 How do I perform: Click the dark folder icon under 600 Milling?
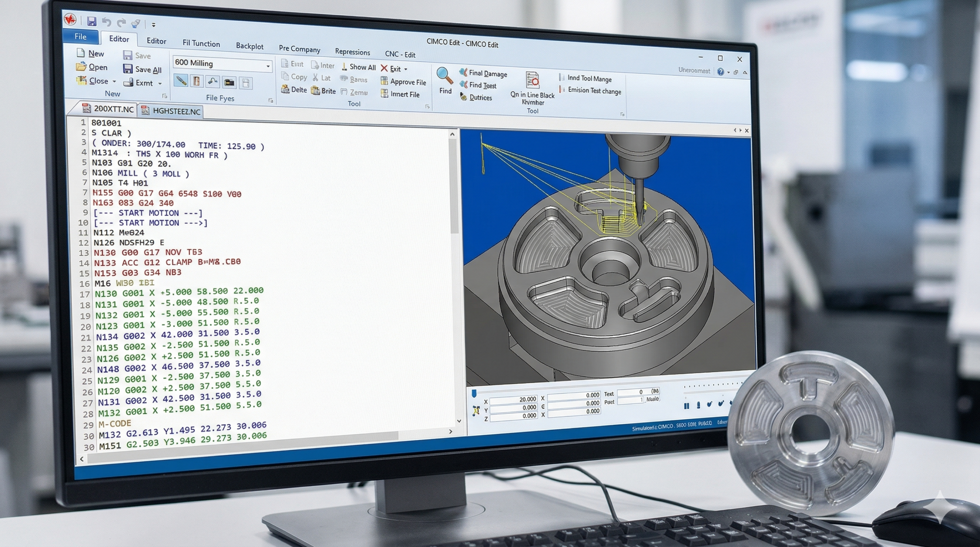(x=229, y=82)
